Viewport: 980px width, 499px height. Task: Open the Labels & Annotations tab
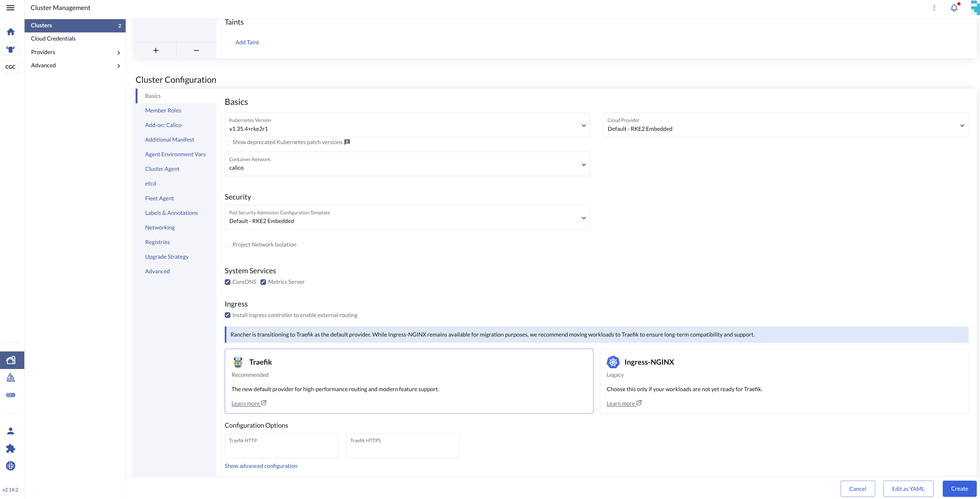171,213
